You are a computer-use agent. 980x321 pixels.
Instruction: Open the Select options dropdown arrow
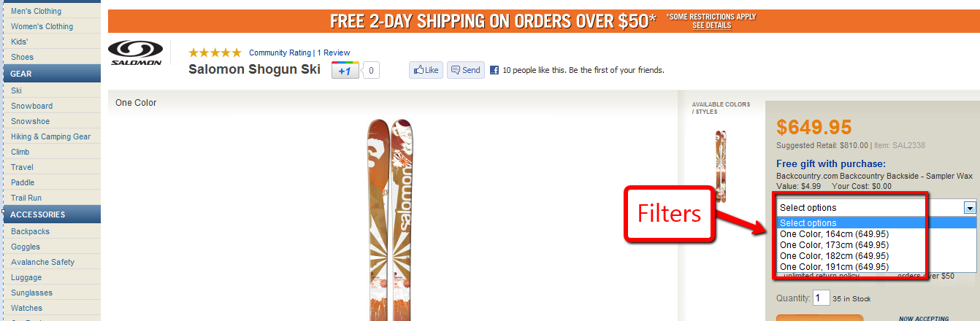(x=970, y=208)
